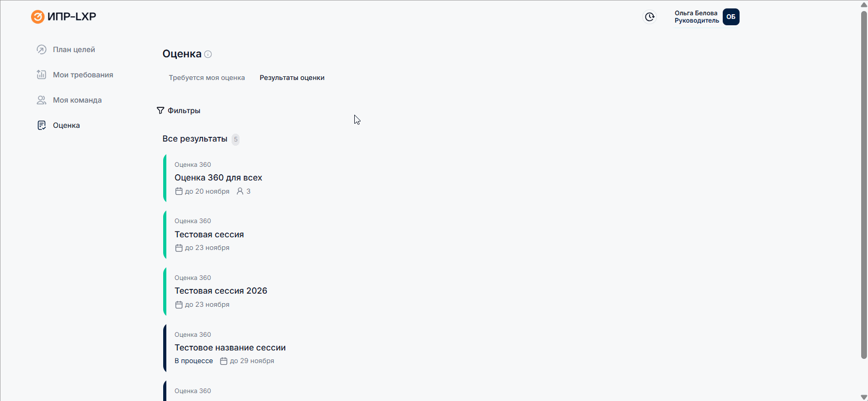Open the Тестовая сессия 2026 card
Screen dimensions: 868x401
pyautogui.click(x=221, y=291)
